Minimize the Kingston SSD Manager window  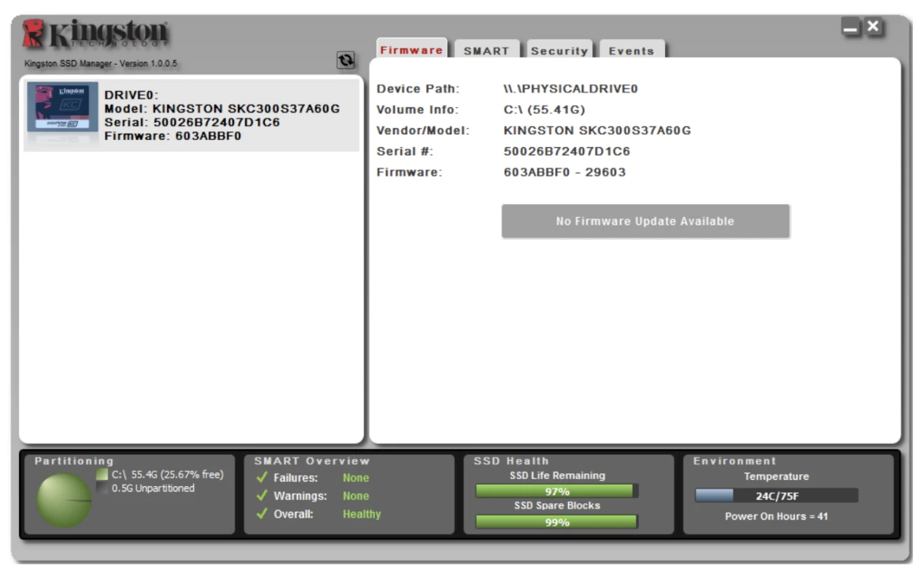[x=851, y=29]
